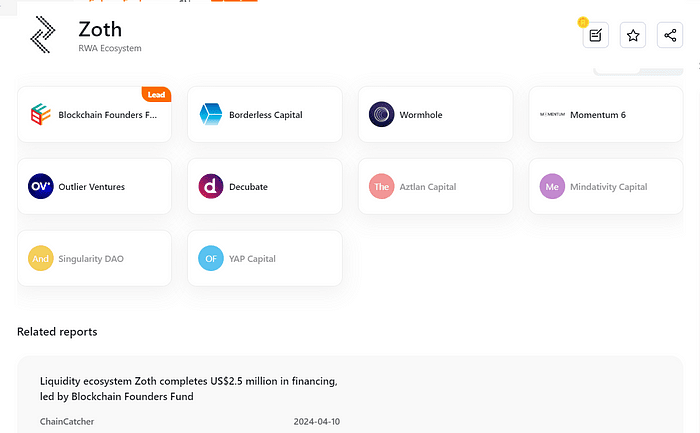Screen dimensions: 700x433
Task: Click the Zoth logo icon
Action: [x=42, y=35]
